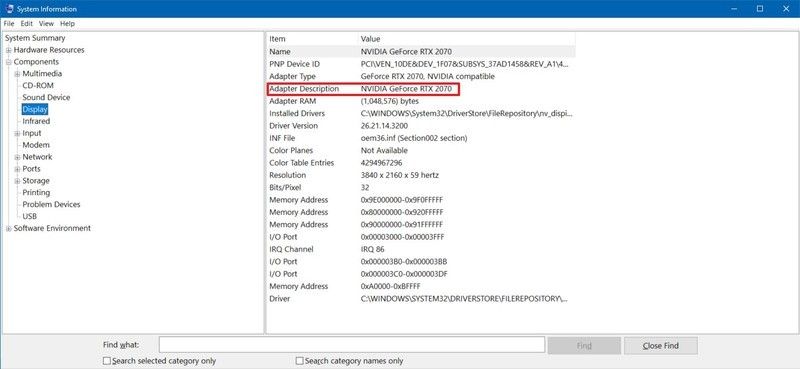The image size is (800, 369).
Task: Expand the Software Environment node
Action: coord(9,229)
